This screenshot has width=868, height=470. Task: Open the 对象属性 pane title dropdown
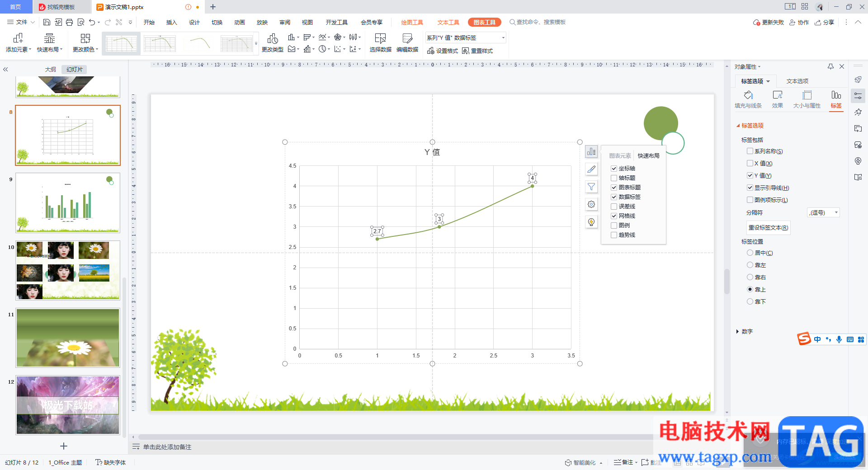tap(748, 67)
